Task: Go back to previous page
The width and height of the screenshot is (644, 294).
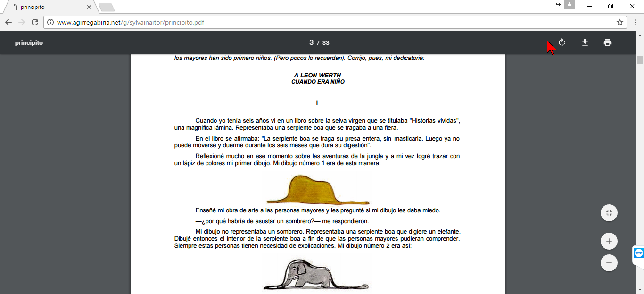Action: point(8,22)
